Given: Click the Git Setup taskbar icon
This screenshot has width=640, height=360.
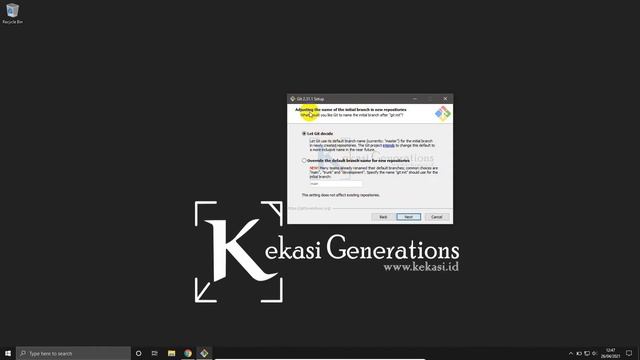Looking at the screenshot, I should tap(204, 353).
